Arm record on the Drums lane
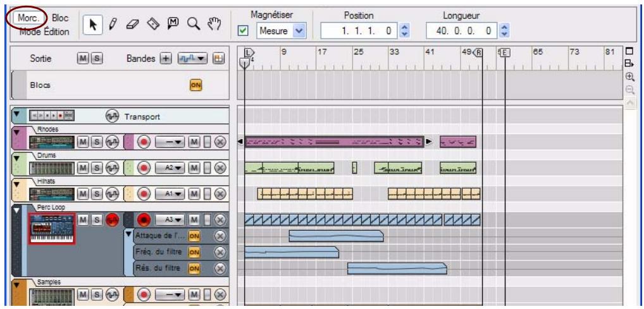 click(x=144, y=168)
